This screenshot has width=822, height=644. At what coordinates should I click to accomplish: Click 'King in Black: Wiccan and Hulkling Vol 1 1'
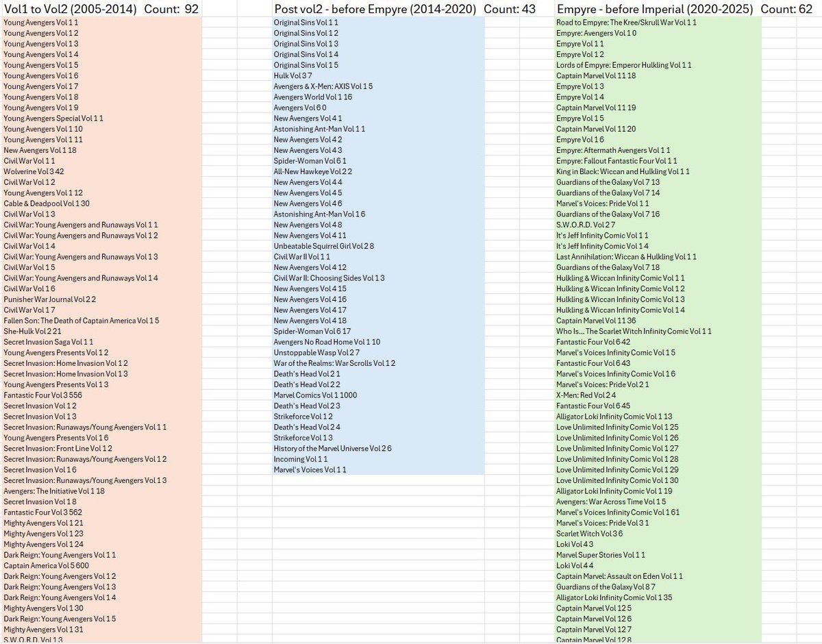tap(623, 171)
